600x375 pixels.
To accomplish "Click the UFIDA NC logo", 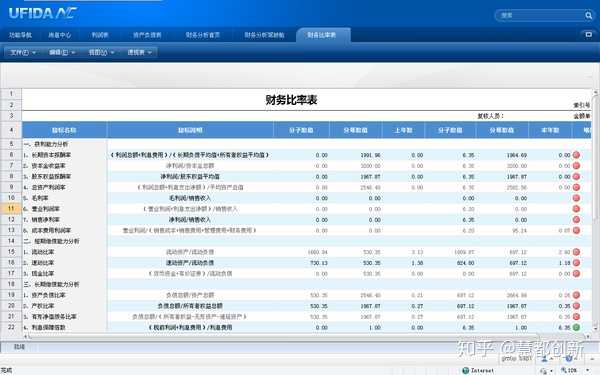I will 42,14.
